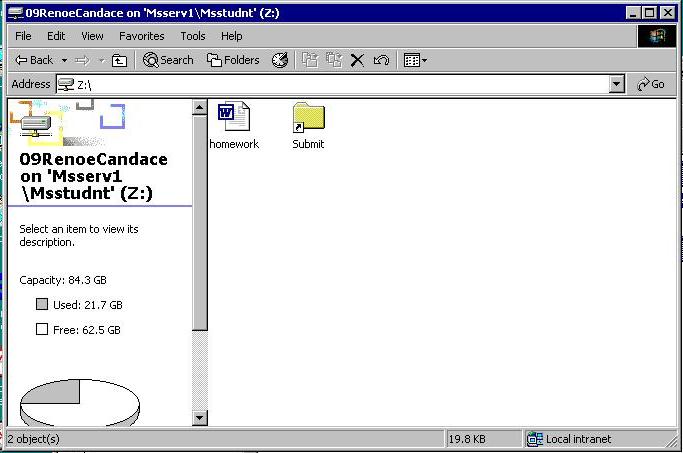Open the Search pane
Screen dimensions: 683x453
168,60
